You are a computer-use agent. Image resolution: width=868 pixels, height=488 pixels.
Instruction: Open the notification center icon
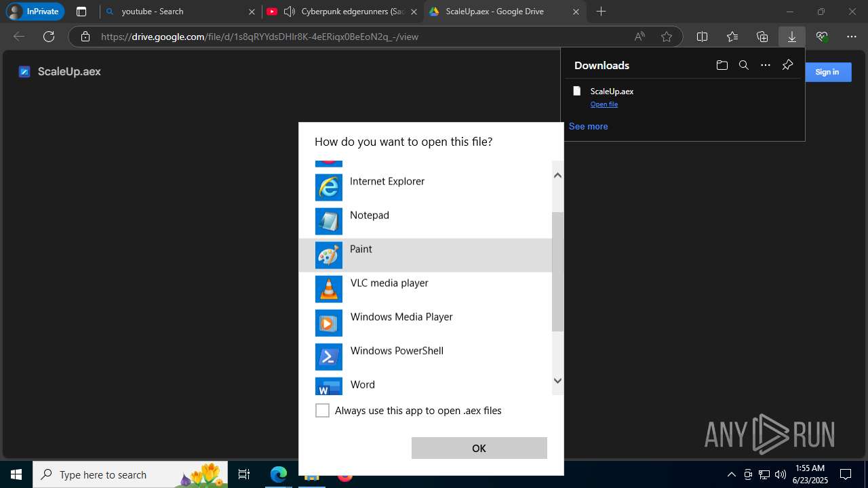[x=846, y=474]
